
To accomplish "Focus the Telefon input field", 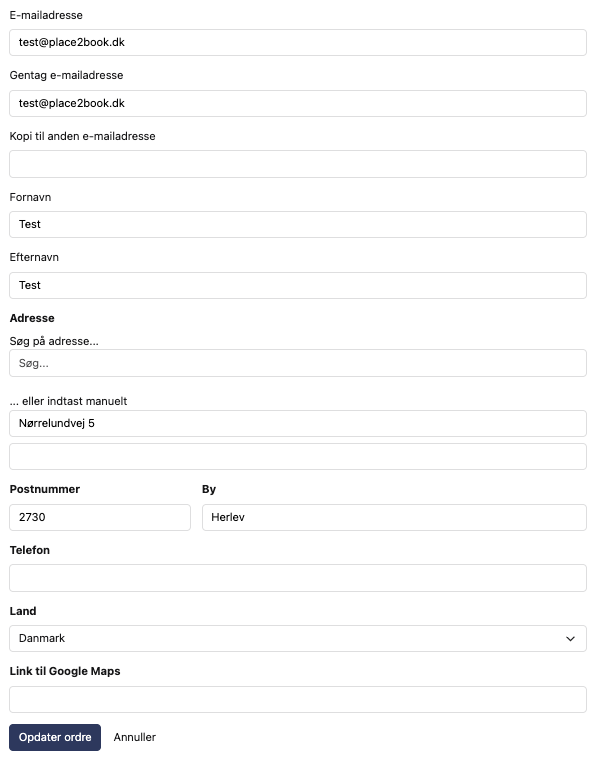I will 297,578.
